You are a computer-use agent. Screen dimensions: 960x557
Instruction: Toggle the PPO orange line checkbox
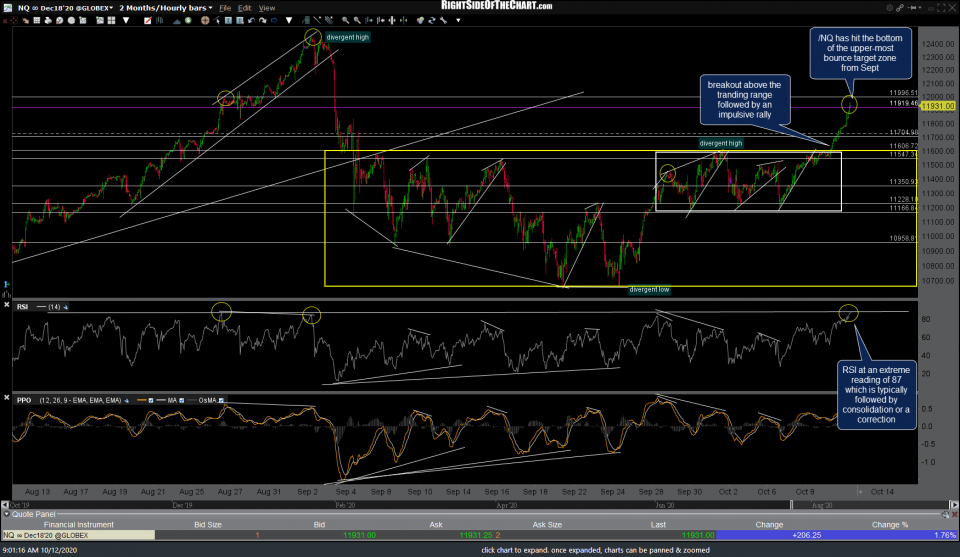151,400
